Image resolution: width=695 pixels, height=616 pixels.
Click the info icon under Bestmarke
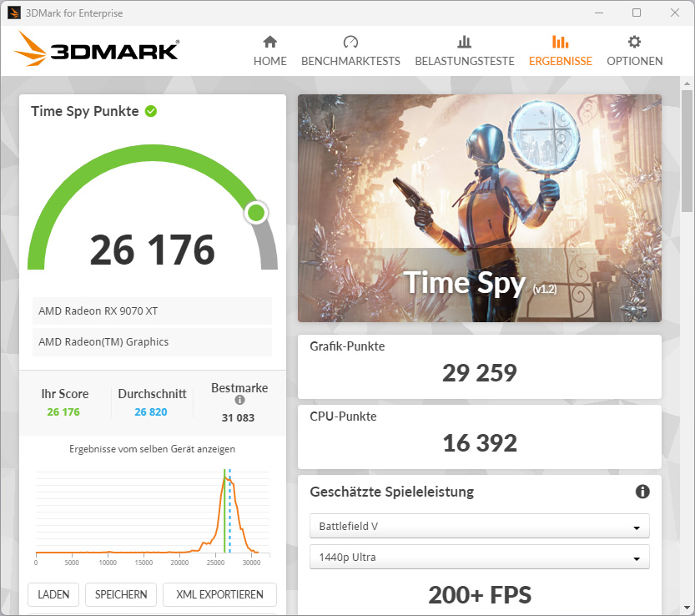click(239, 400)
